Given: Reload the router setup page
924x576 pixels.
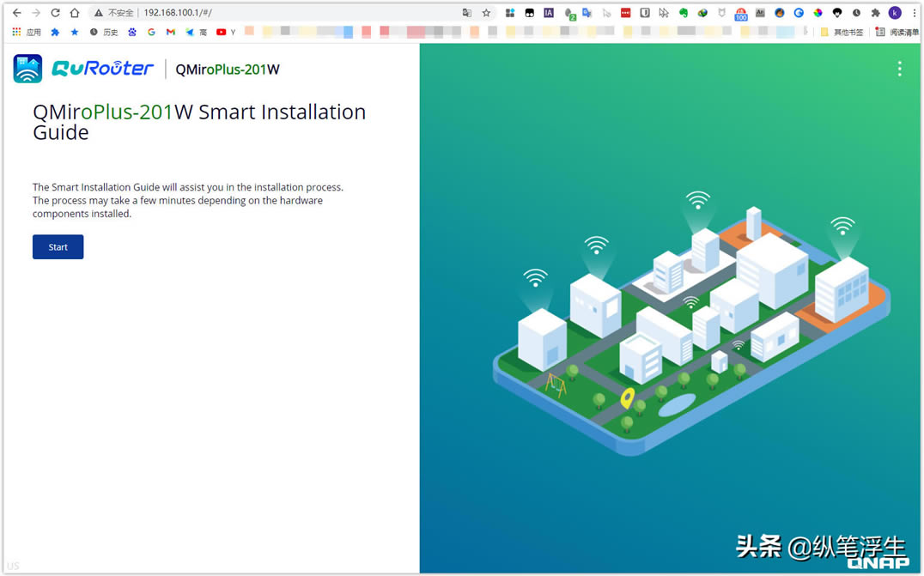Looking at the screenshot, I should point(56,12).
